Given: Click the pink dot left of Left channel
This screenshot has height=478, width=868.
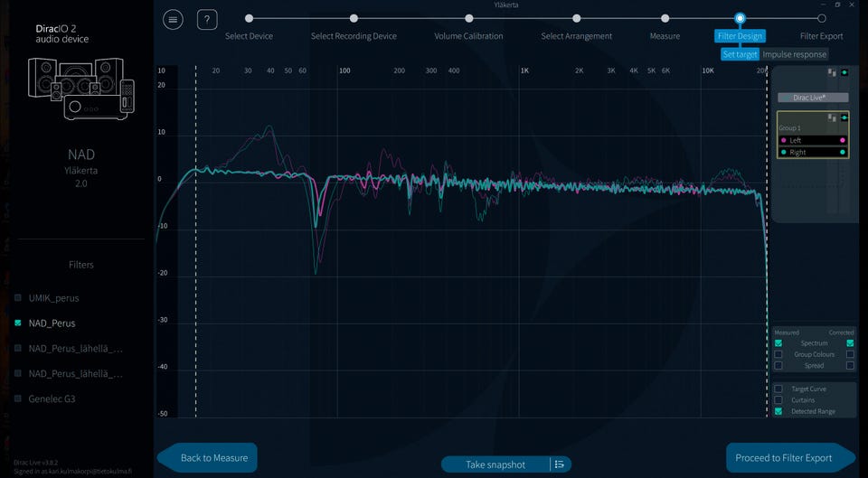Looking at the screenshot, I should 783,141.
